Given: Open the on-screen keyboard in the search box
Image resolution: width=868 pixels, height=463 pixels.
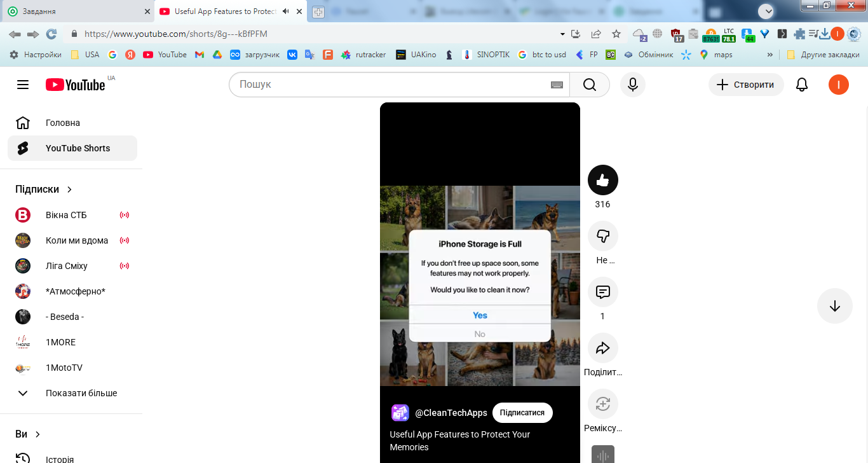Looking at the screenshot, I should [x=557, y=85].
